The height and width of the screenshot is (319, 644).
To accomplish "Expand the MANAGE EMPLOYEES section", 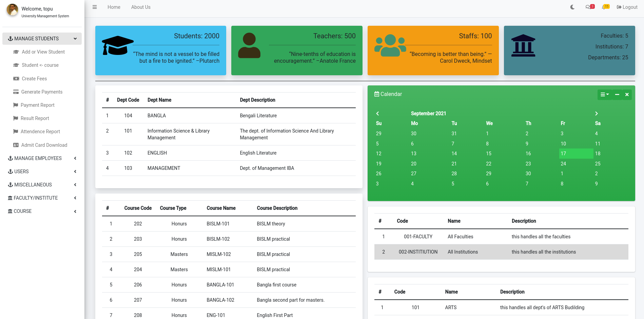I will [38, 158].
